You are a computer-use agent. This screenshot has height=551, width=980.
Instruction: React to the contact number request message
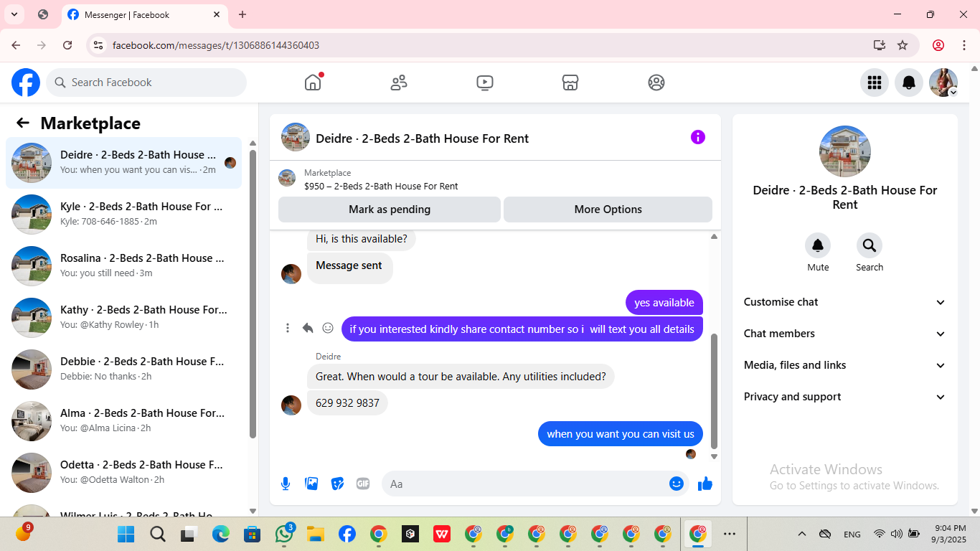click(328, 328)
